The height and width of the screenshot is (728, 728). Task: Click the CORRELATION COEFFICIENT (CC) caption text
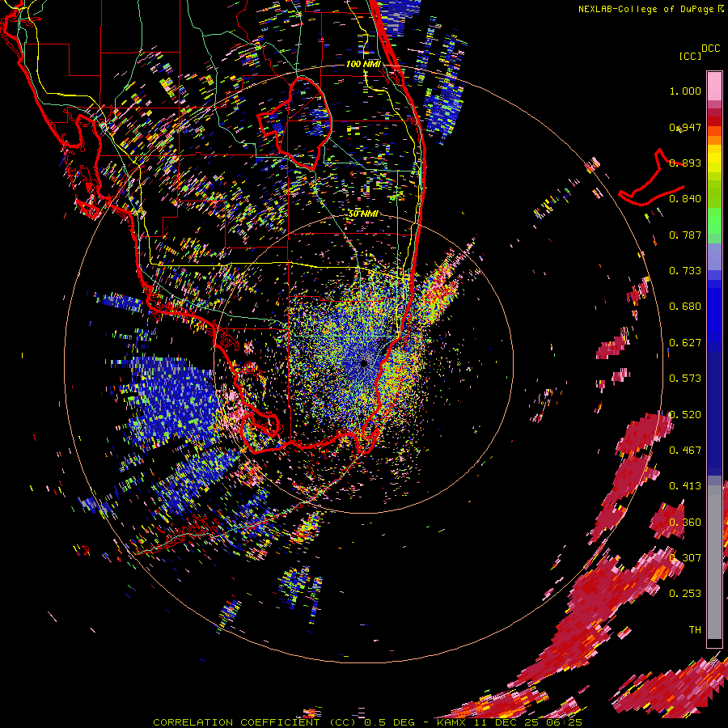pos(255,722)
